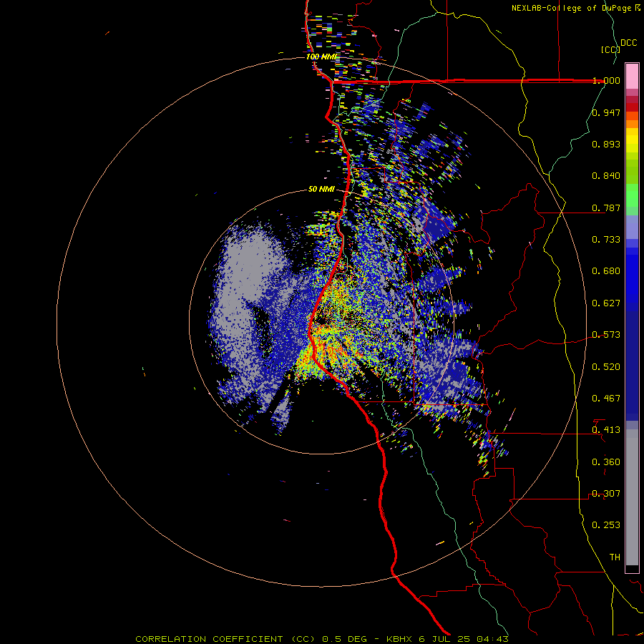Click the 0.947 color scale value
This screenshot has width=644, height=644.
606,112
